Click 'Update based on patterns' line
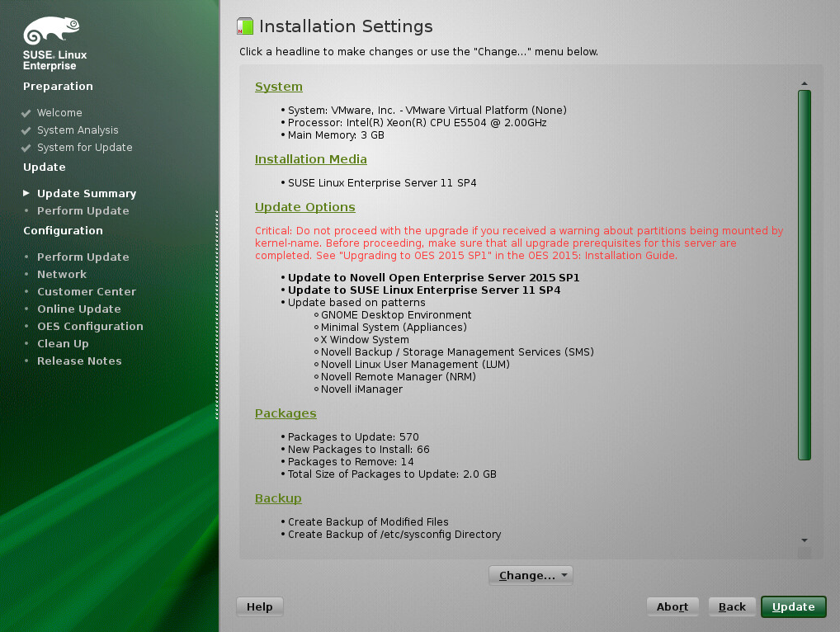 click(x=356, y=302)
